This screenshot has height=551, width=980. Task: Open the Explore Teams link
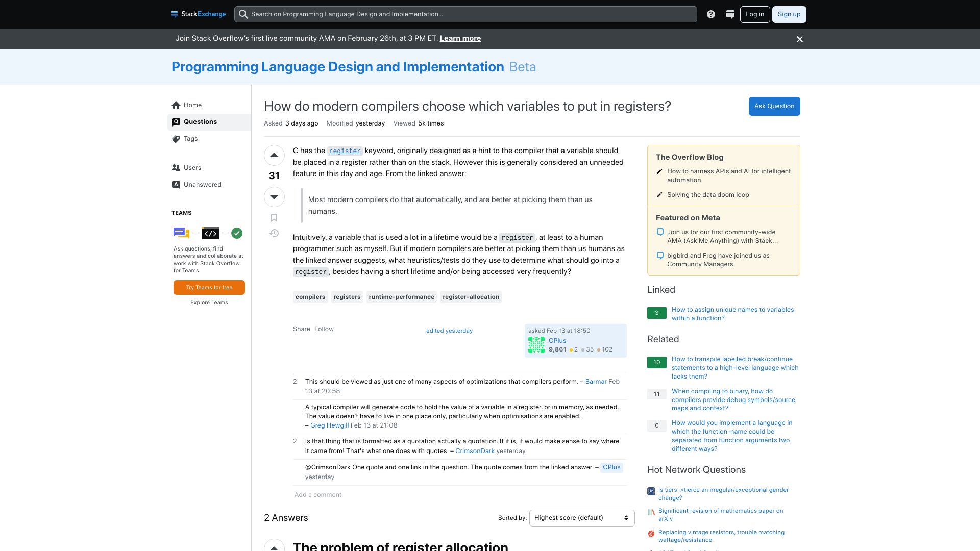point(209,302)
